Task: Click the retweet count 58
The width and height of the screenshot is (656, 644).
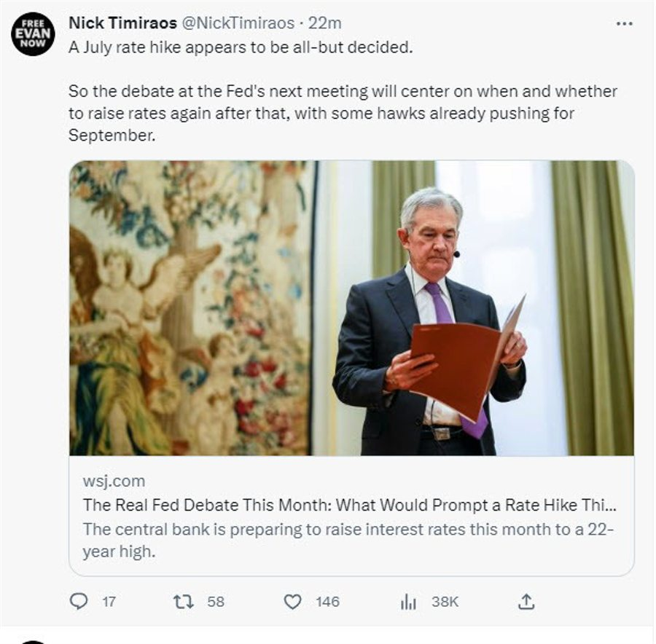Action: 215,602
